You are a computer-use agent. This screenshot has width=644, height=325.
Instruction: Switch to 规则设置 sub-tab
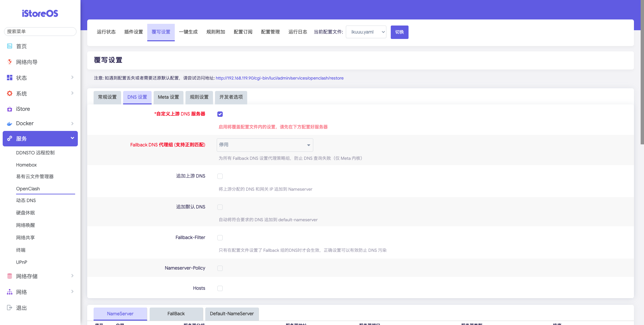coord(199,97)
